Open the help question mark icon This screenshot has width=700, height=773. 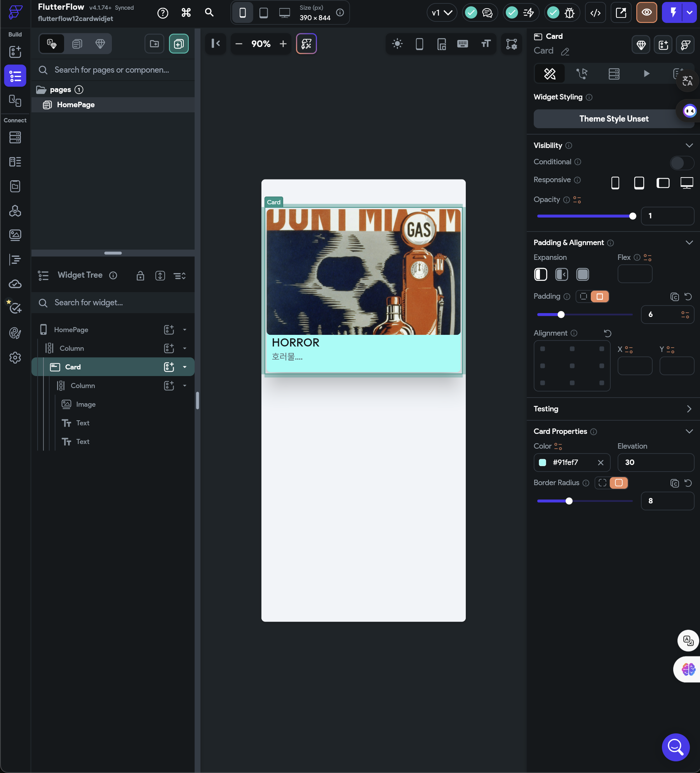click(163, 13)
